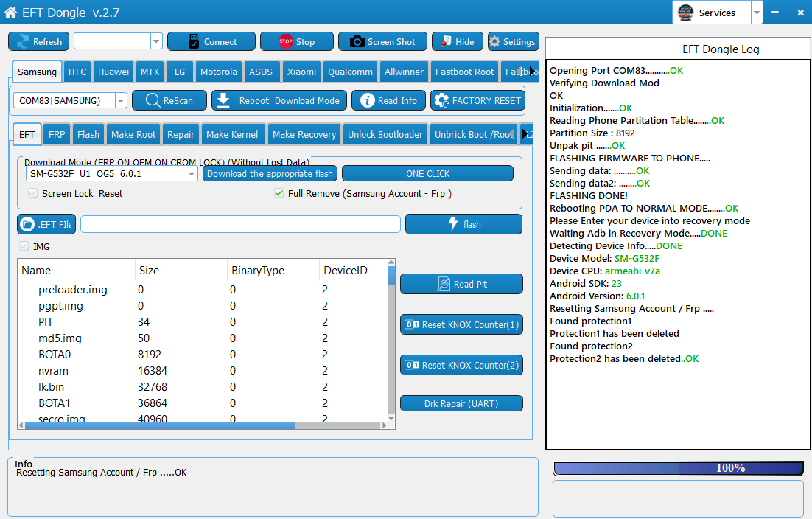The width and height of the screenshot is (812, 519).
Task: Open the Flash function tab
Action: click(x=88, y=135)
